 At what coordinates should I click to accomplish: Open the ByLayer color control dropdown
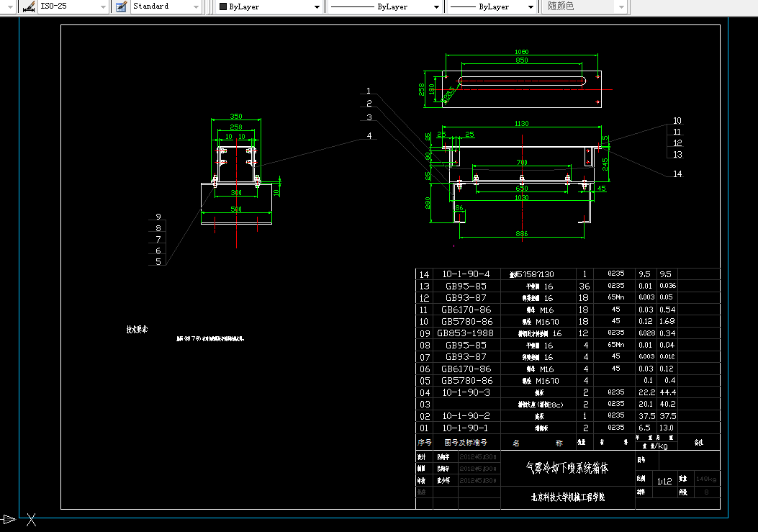[317, 6]
